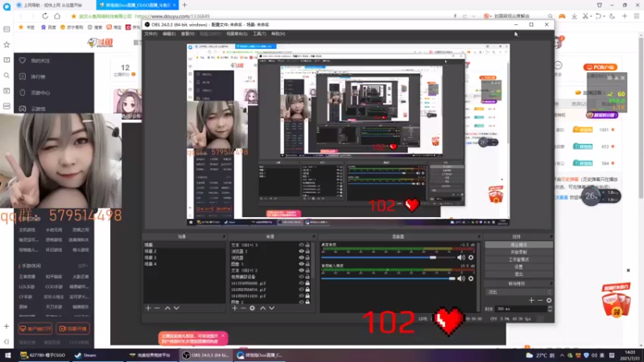The width and height of the screenshot is (644, 362).
Task: Open search icon in browser sidebar
Action: 6,76
